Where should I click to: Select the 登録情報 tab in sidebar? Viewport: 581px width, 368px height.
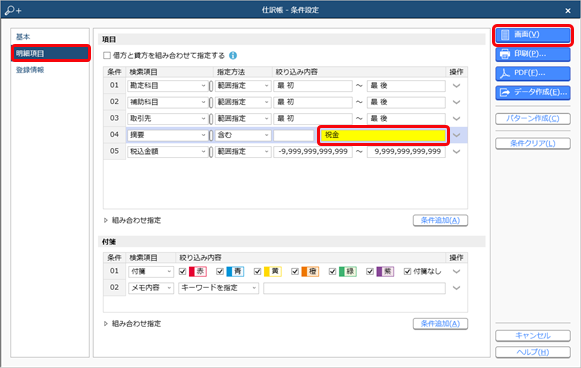30,70
